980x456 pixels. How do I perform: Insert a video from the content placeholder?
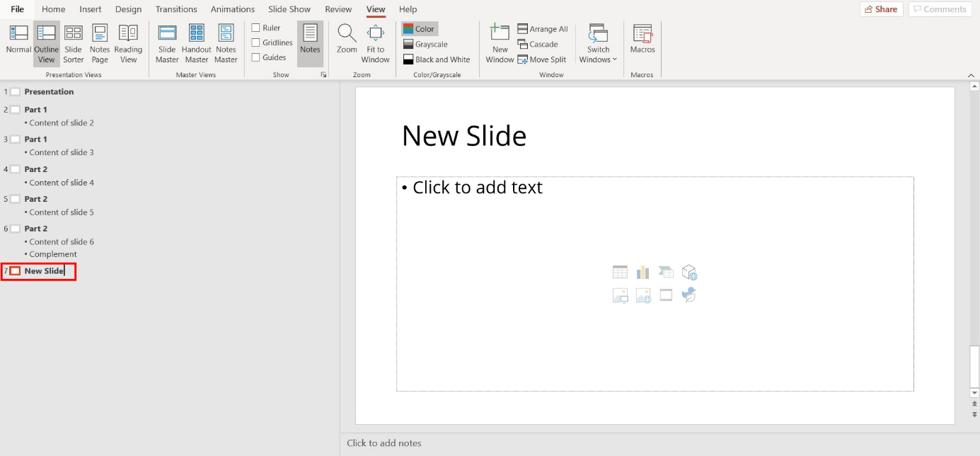(666, 295)
